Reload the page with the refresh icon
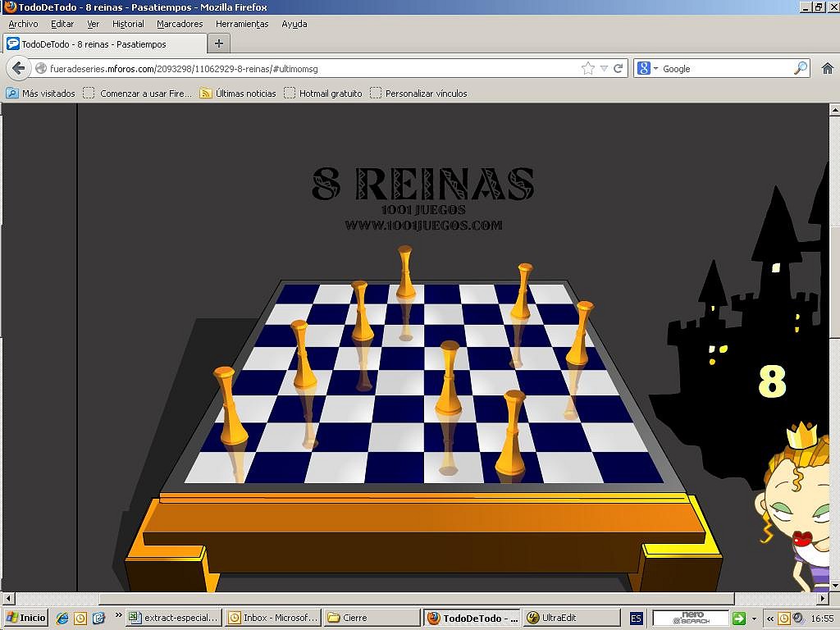This screenshot has width=840, height=630. [619, 69]
